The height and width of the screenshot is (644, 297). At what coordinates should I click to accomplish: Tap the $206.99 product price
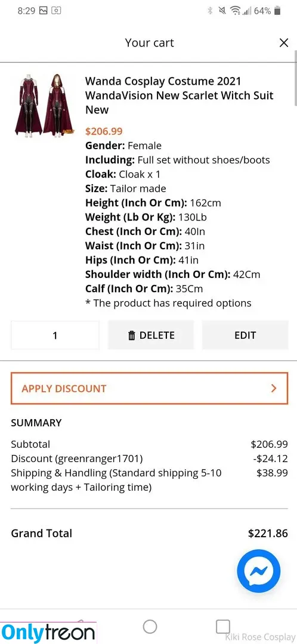(104, 131)
